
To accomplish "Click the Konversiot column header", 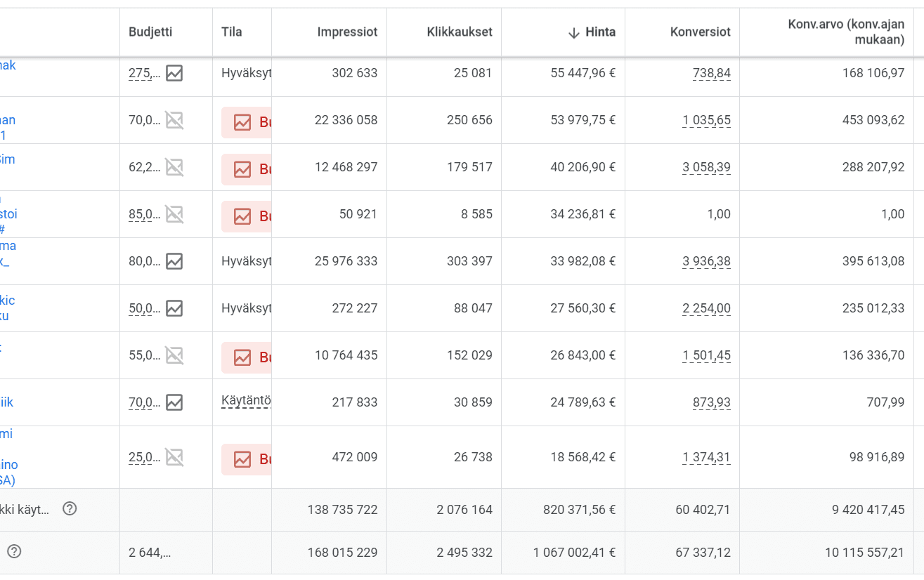I will click(x=700, y=32).
